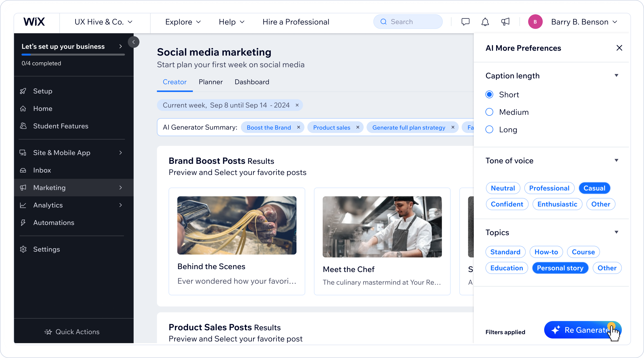Choose the Short caption length option
The width and height of the screenshot is (644, 358).
tap(489, 95)
